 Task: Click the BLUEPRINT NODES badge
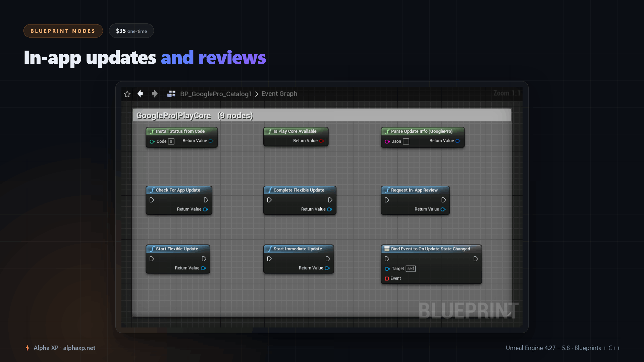click(x=63, y=31)
